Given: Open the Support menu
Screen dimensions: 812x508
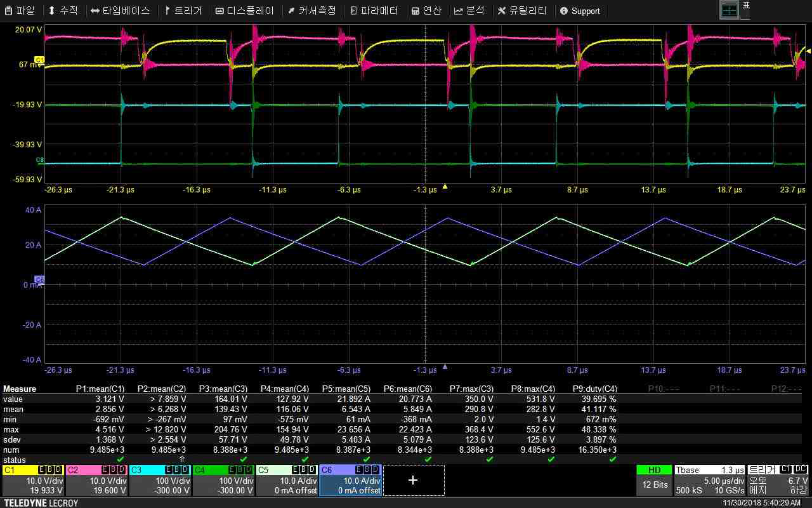Looking at the screenshot, I should coord(580,11).
